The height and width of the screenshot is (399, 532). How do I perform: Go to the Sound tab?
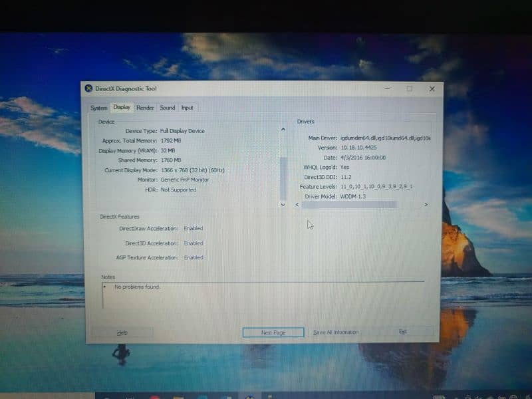coord(168,108)
